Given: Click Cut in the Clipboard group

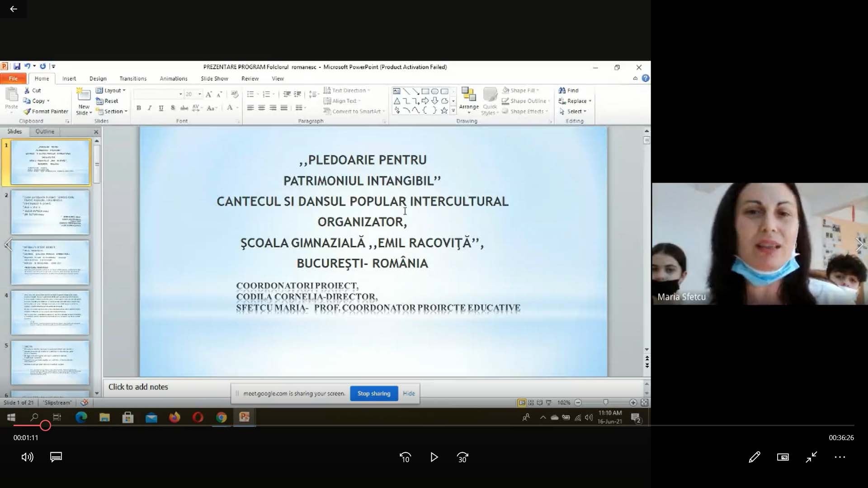Looking at the screenshot, I should [x=33, y=90].
